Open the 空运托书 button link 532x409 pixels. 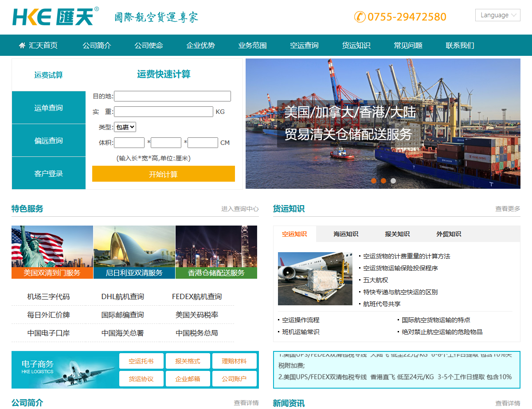[x=141, y=361]
